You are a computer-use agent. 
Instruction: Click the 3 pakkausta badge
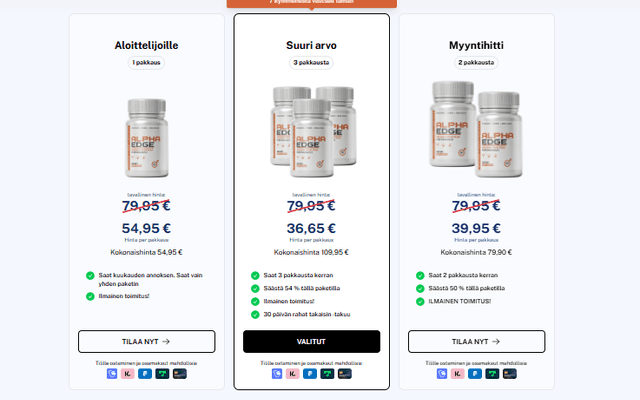tap(311, 62)
